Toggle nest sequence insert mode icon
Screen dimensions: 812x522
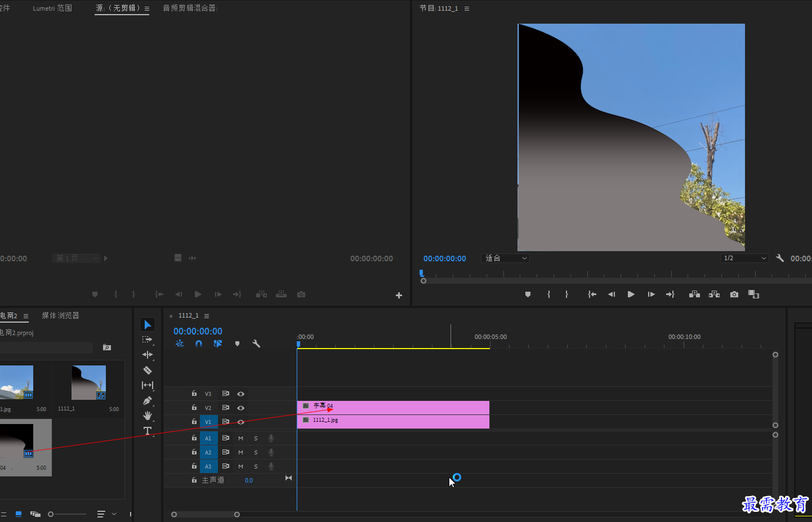point(180,343)
